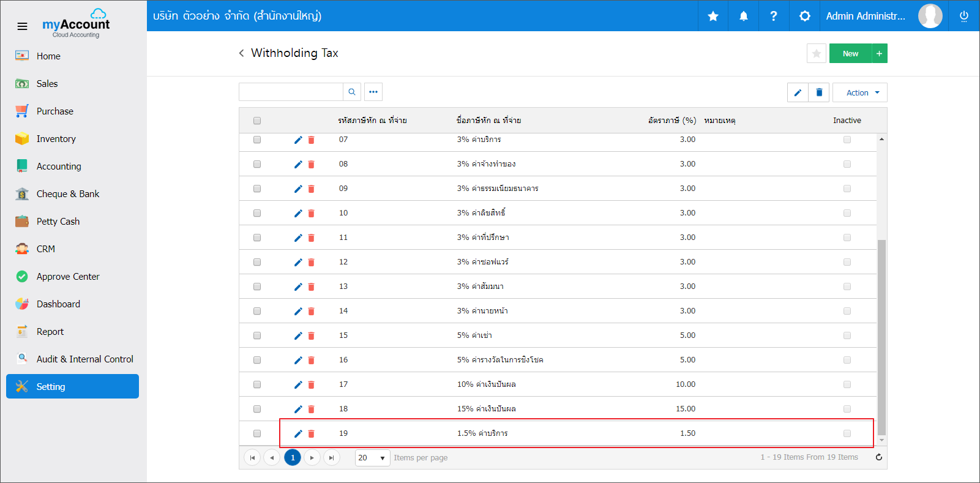Open help question mark icon
This screenshot has width=980, height=483.
[x=774, y=16]
